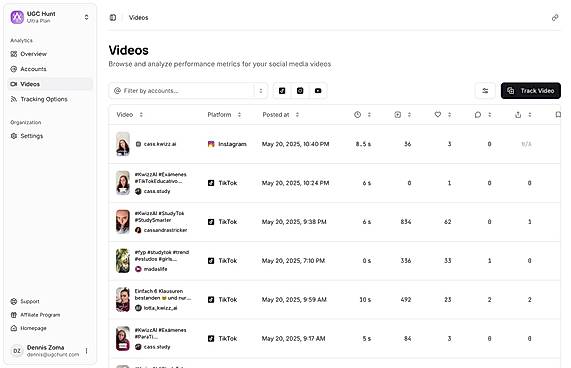Toggle the TikTok platform filter
The width and height of the screenshot is (571, 368).
[x=282, y=91]
